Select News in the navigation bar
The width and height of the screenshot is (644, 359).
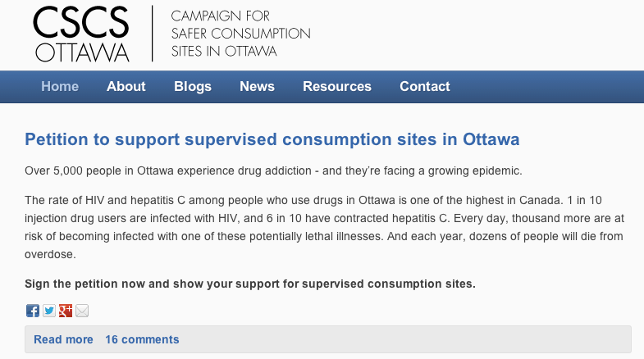[257, 86]
